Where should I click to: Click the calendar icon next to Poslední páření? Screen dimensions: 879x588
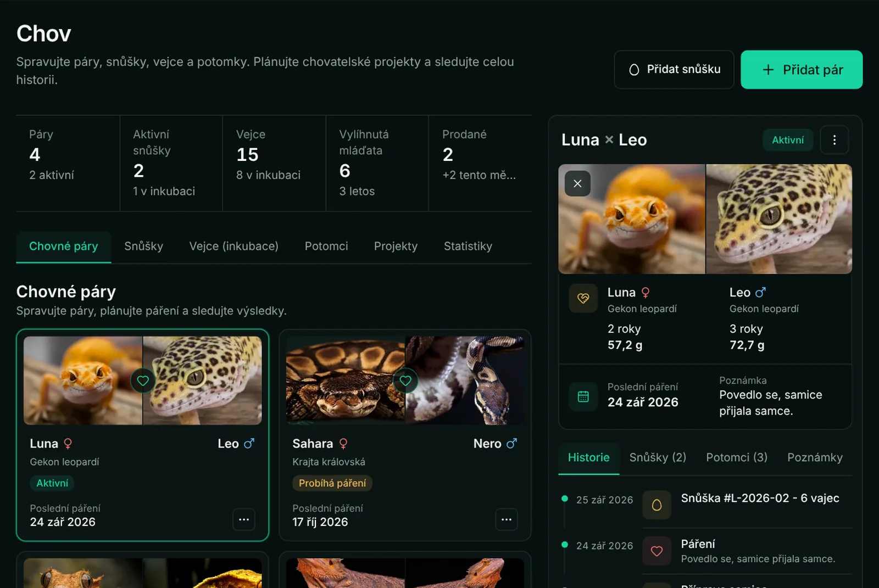click(x=583, y=396)
